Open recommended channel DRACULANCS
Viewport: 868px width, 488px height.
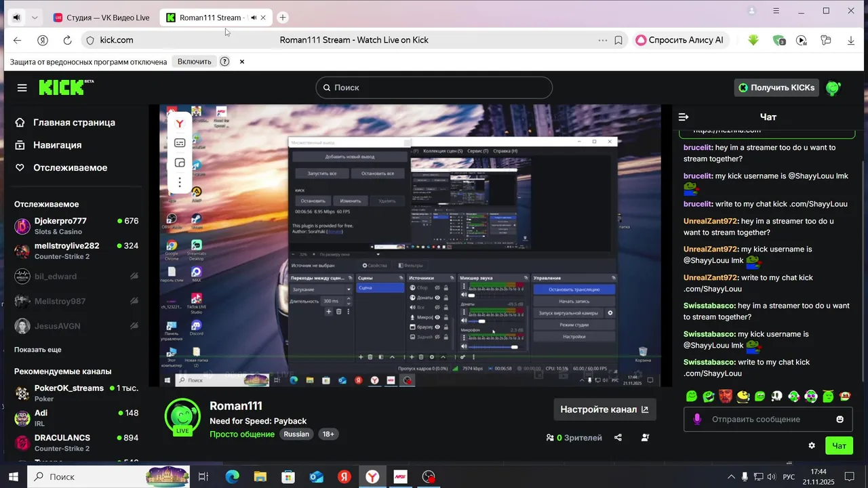[76, 443]
